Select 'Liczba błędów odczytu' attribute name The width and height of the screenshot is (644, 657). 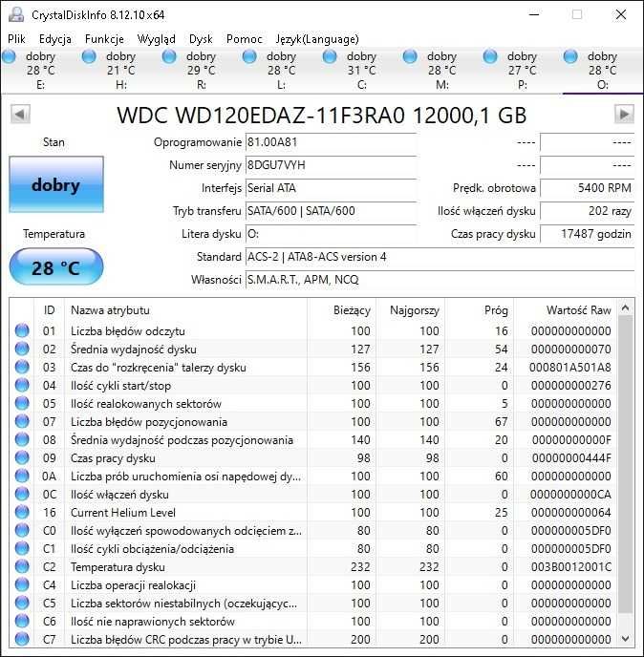(127, 331)
